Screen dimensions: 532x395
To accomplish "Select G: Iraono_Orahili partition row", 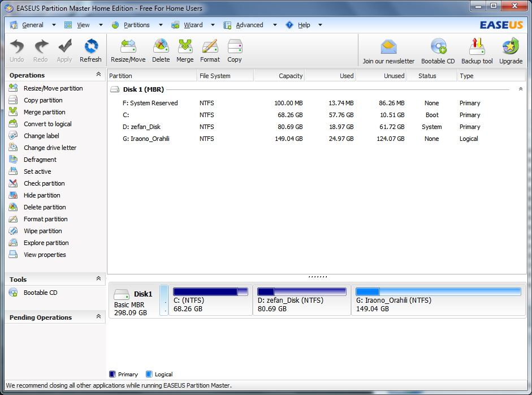I will tap(317, 139).
